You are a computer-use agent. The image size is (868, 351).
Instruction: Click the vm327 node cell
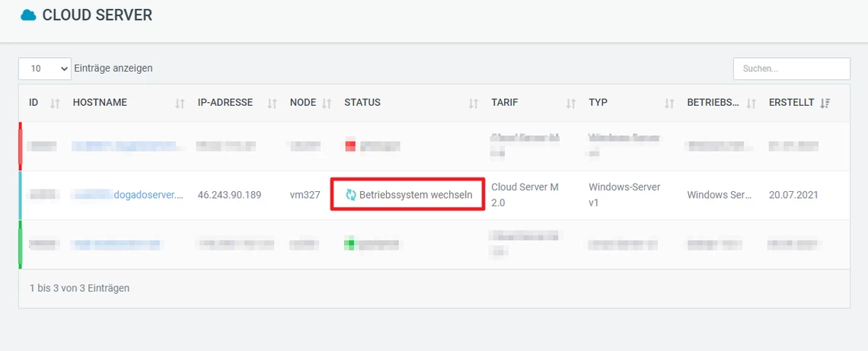pyautogui.click(x=305, y=195)
